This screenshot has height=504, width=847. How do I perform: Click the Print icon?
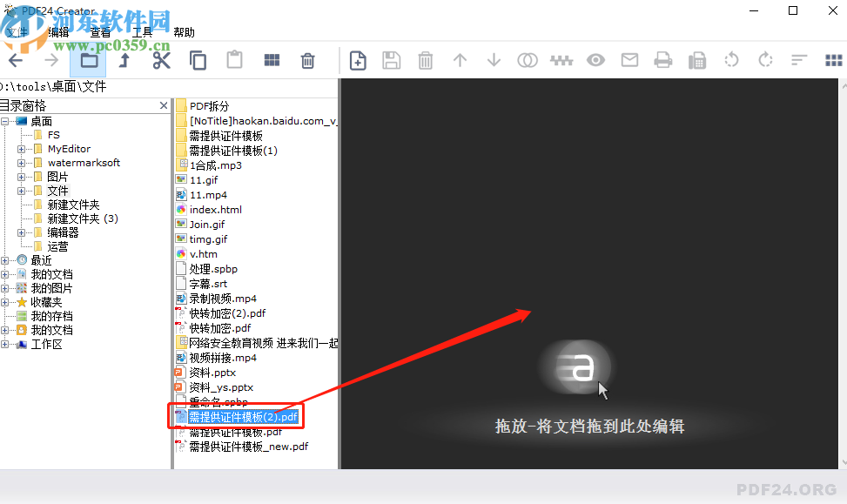coord(662,60)
